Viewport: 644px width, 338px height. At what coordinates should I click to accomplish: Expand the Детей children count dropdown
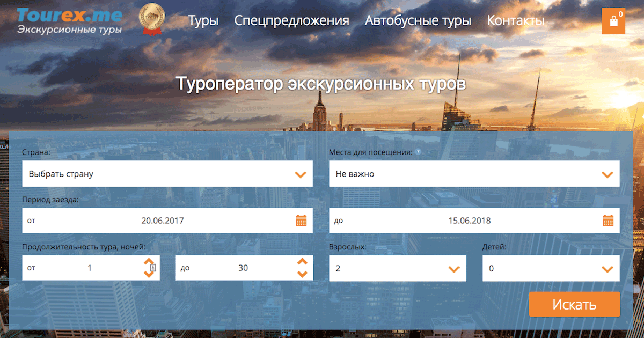coord(551,268)
